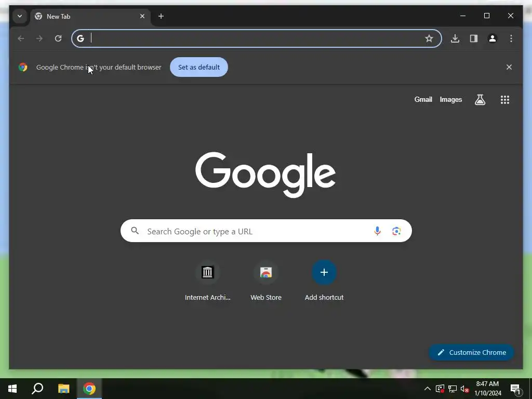Open Chrome three-dot menu
532x399 pixels.
[x=511, y=38]
